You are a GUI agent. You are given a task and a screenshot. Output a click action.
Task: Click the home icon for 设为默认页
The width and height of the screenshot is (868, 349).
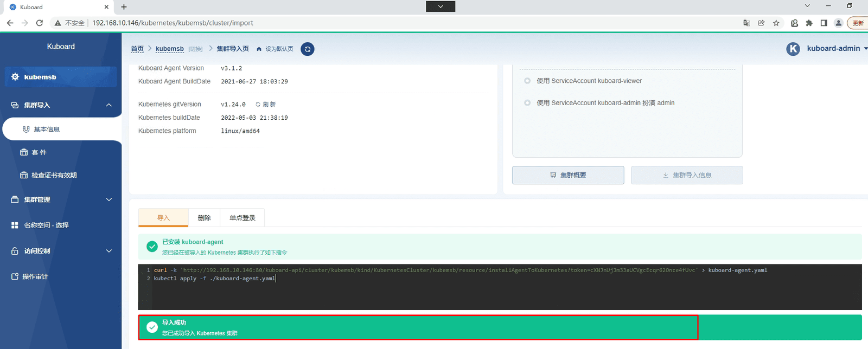pos(259,49)
